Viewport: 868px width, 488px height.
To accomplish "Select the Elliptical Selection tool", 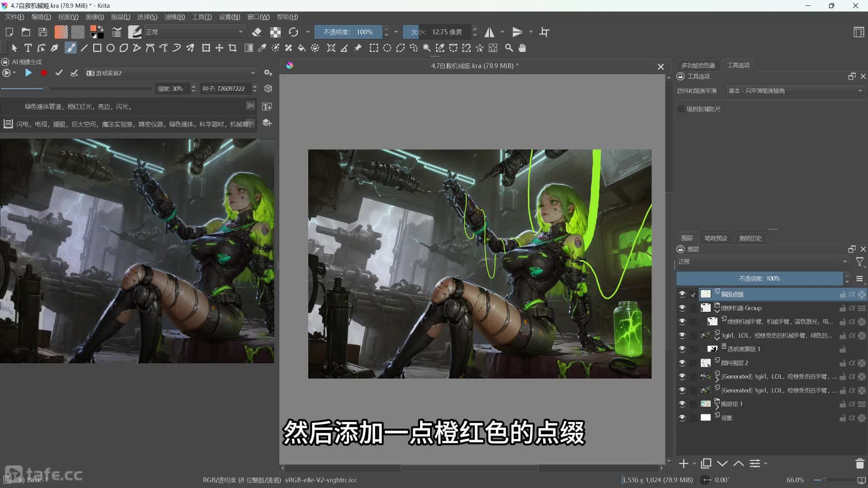I will pos(387,48).
